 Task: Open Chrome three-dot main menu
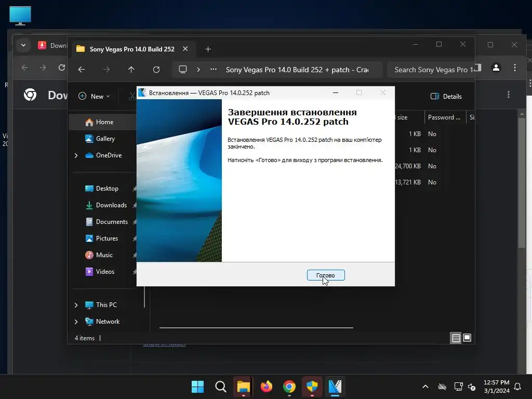[x=515, y=68]
